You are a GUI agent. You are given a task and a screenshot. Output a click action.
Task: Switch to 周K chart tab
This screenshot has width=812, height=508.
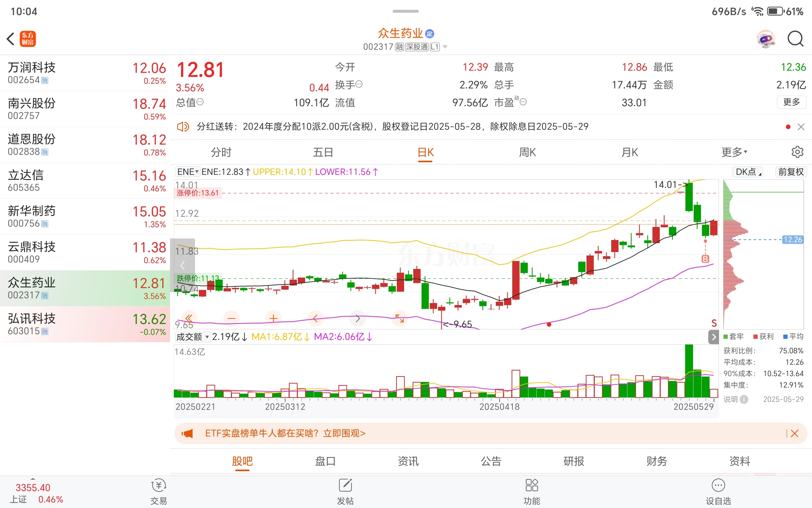point(527,152)
